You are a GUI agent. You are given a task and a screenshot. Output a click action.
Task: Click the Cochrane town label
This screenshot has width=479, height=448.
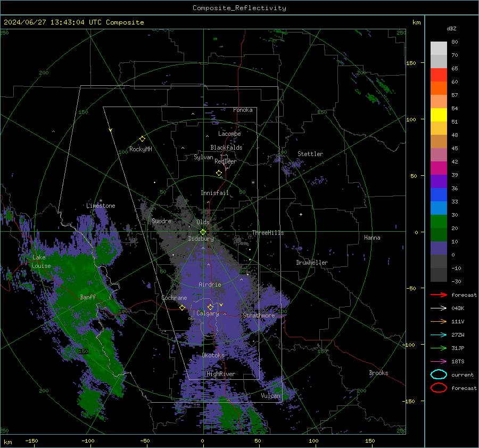point(174,298)
